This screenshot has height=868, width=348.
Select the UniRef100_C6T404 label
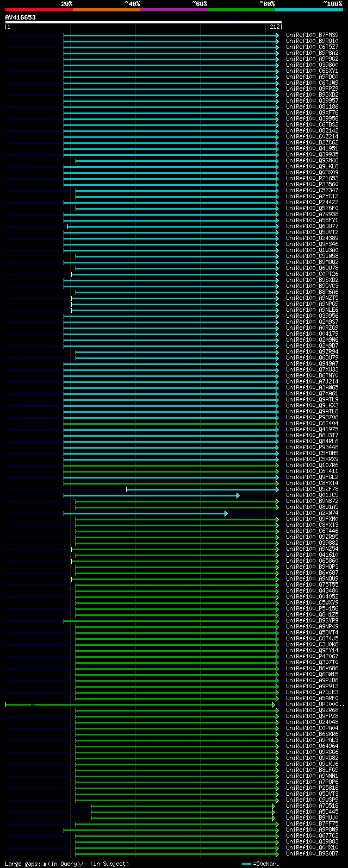(x=312, y=423)
